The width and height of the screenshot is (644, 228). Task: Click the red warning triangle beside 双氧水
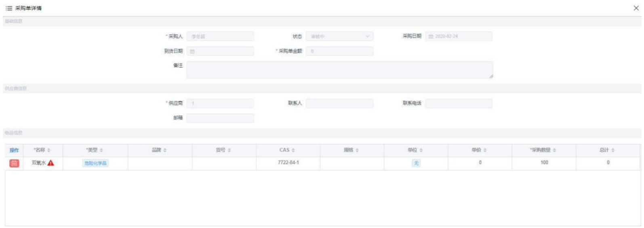point(51,163)
